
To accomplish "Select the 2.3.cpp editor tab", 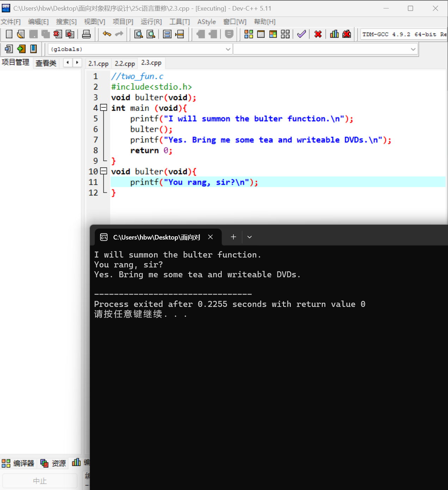I will (151, 63).
